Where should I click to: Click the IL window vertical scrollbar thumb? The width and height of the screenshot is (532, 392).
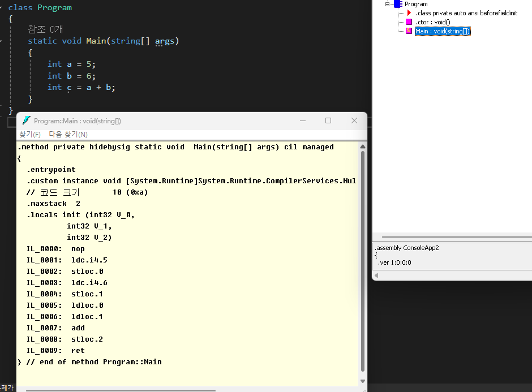point(363,261)
